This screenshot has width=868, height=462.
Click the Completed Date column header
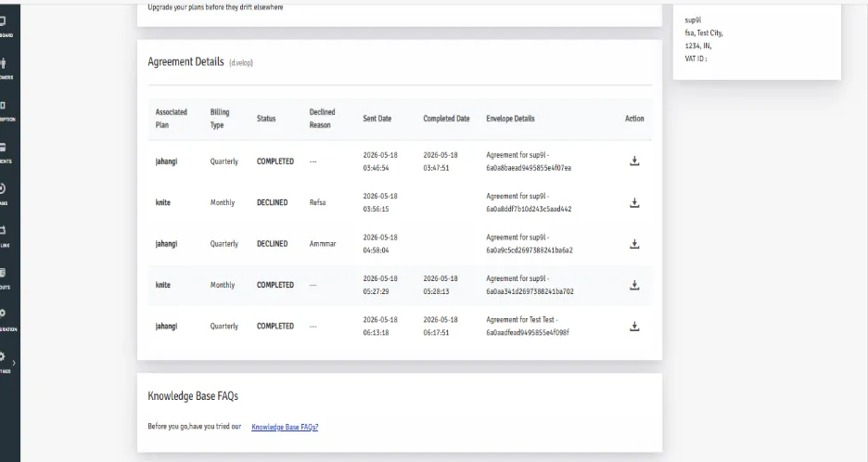coord(446,119)
